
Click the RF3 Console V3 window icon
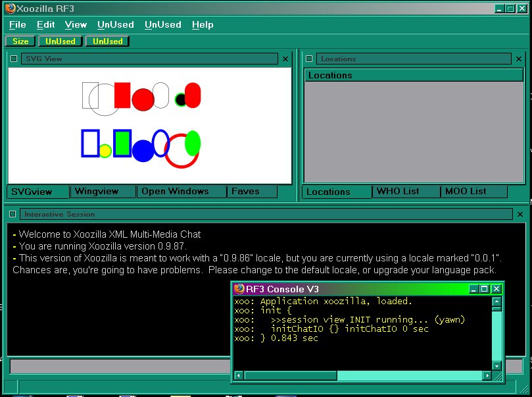point(239,289)
